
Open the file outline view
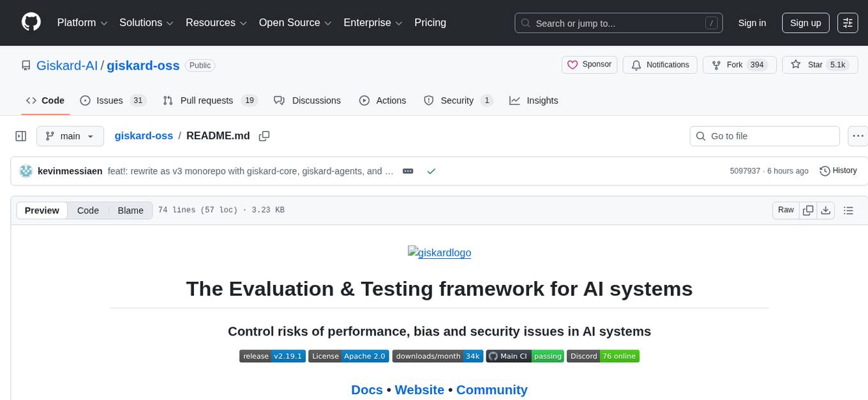848,210
